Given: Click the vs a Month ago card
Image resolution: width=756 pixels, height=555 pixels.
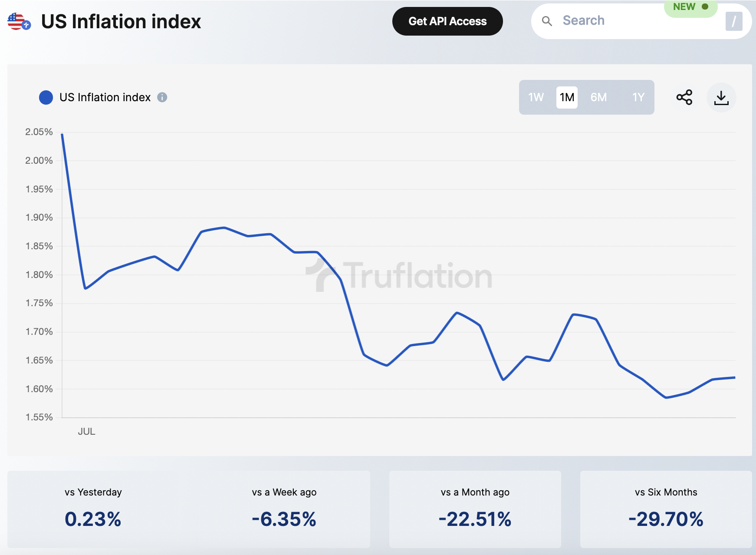Looking at the screenshot, I should coord(475,509).
